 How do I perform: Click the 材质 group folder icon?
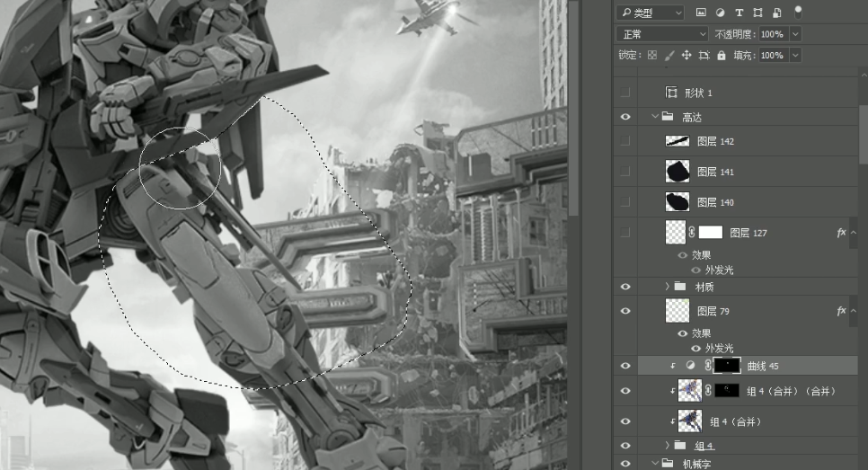[x=680, y=287]
